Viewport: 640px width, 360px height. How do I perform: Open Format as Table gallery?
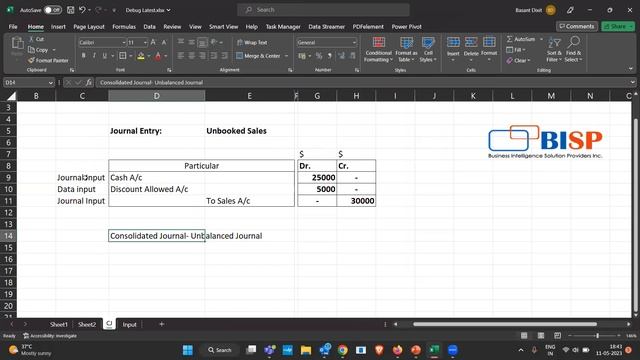point(406,49)
